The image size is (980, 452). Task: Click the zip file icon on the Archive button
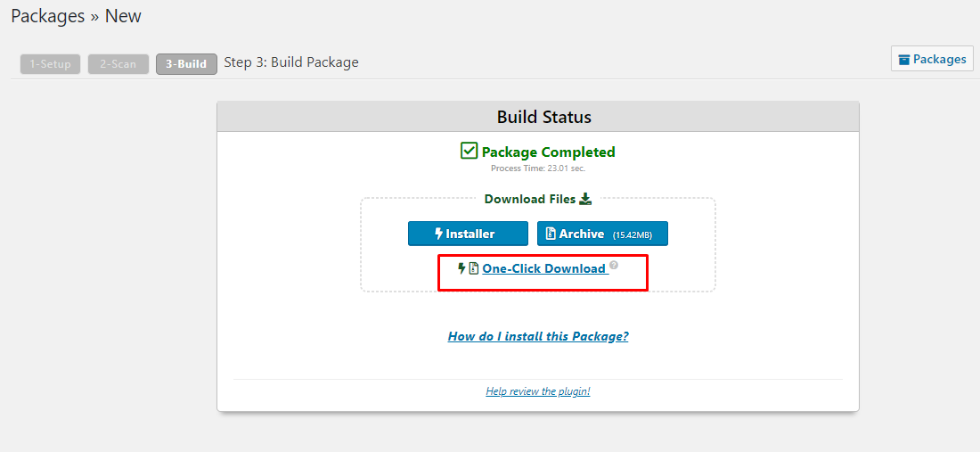551,234
